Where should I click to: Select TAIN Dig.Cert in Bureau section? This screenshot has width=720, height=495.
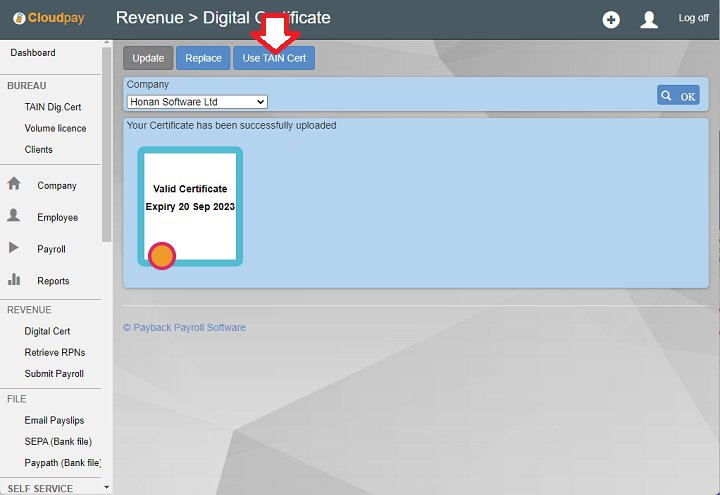53,107
